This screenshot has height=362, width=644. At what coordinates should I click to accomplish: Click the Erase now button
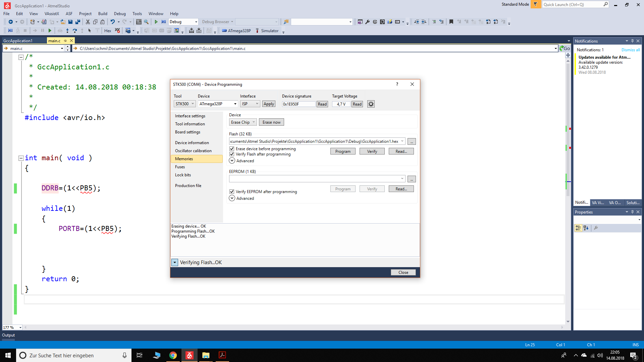pos(271,122)
